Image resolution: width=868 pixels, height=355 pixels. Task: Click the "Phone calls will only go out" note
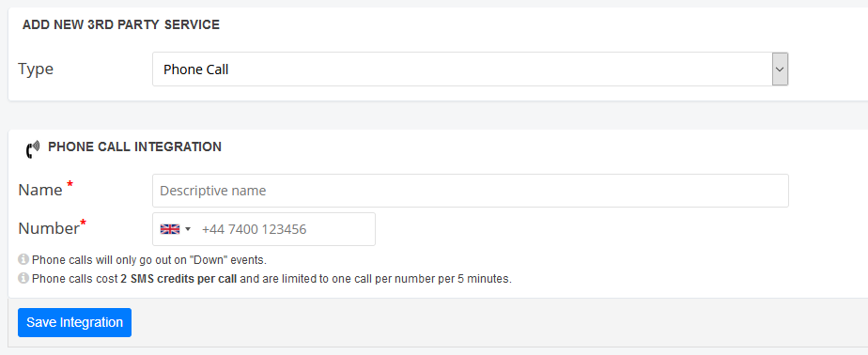[149, 260]
